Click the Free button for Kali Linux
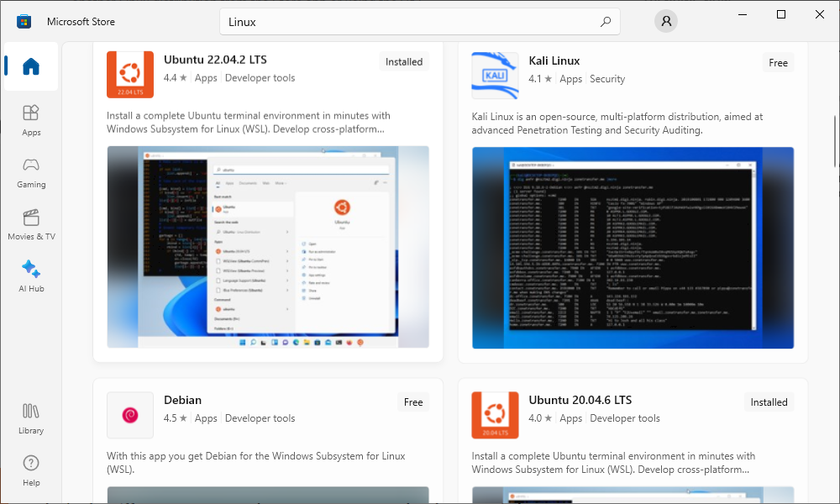Screen dimensions: 840x504 pos(778,61)
